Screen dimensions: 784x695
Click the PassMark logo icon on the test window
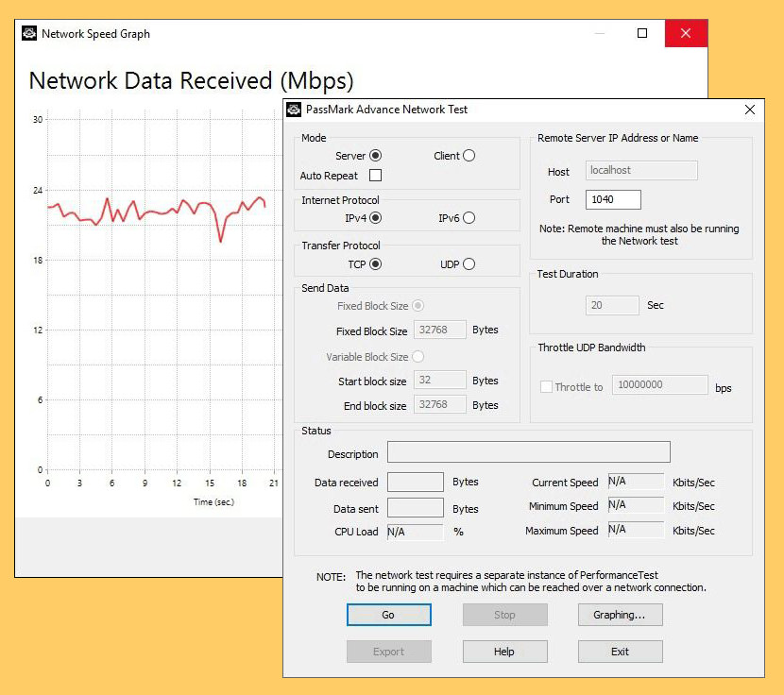point(293,110)
